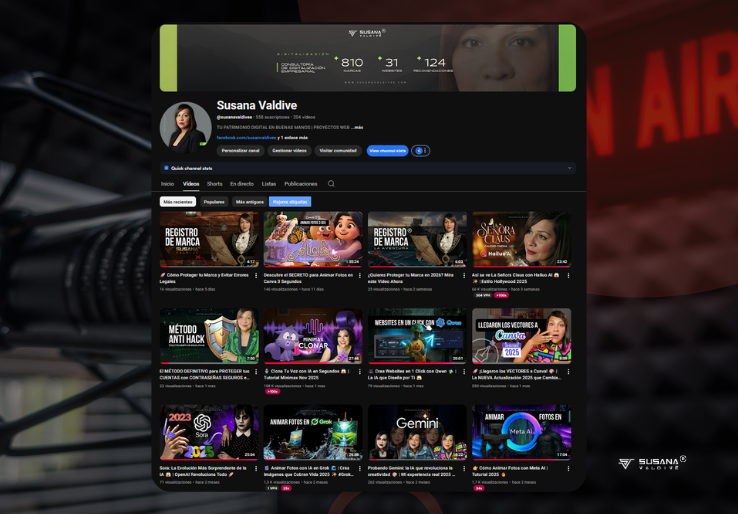Expand the Quick channel stats chevron

569,168
